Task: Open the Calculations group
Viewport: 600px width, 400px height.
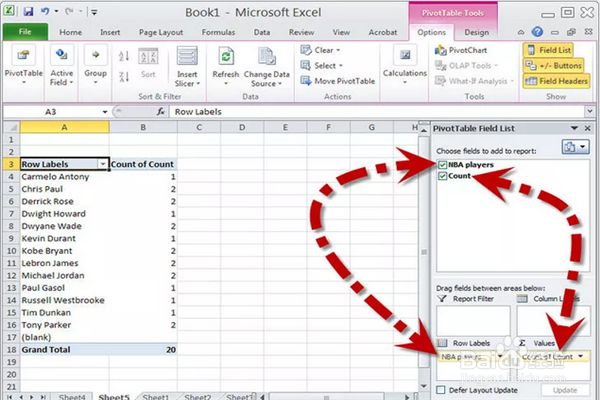Action: pyautogui.click(x=405, y=65)
